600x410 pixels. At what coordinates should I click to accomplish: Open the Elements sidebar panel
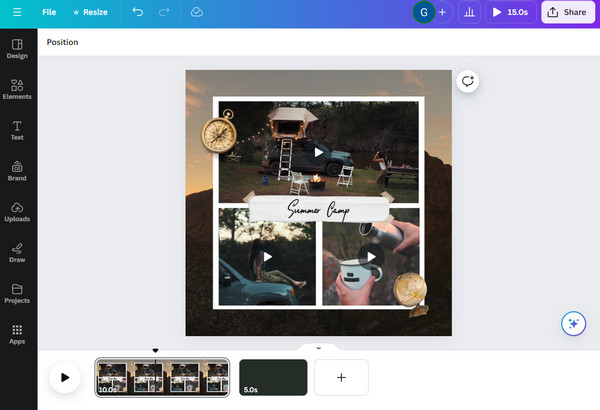pyautogui.click(x=18, y=89)
